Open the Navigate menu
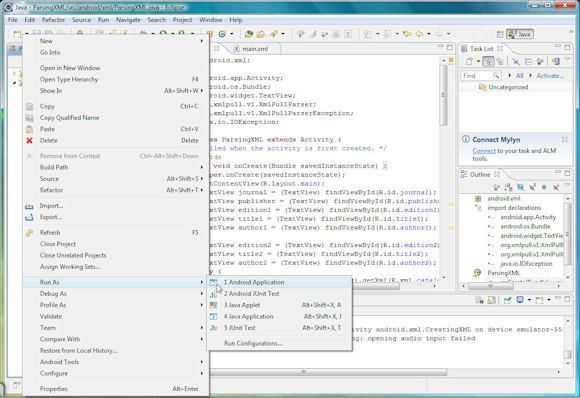This screenshot has height=398, width=580. tap(128, 20)
